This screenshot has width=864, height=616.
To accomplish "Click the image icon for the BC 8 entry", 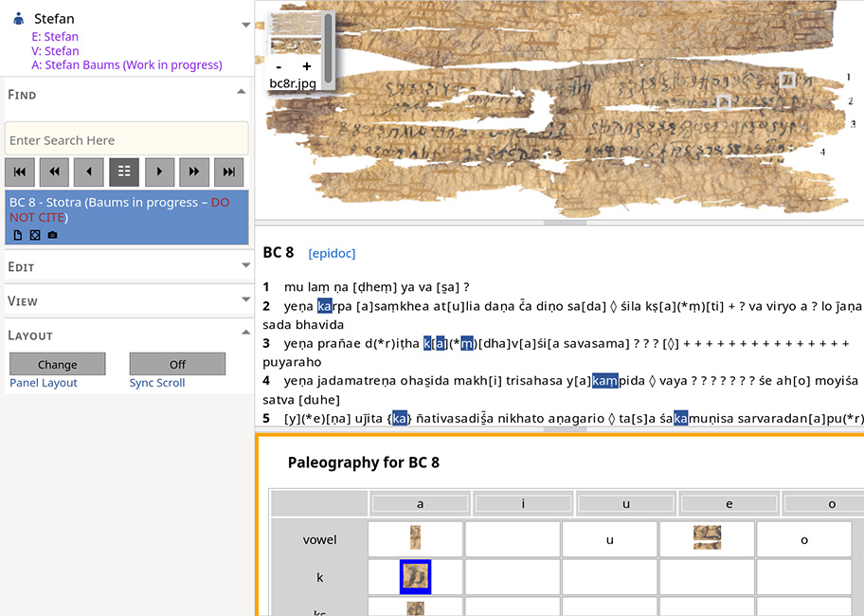I will coord(35,235).
